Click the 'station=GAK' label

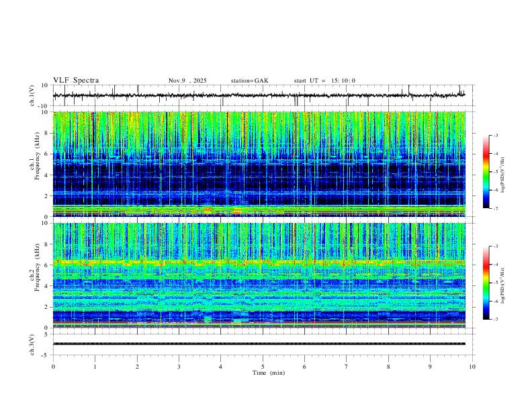(249, 81)
